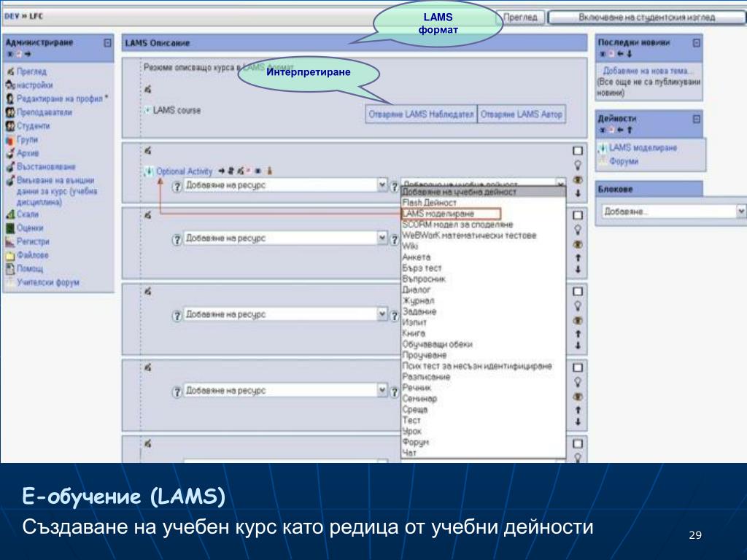This screenshot has width=747, height=560.
Task: Open fourth Добавяне на ресурс dropdown
Action: 285,391
